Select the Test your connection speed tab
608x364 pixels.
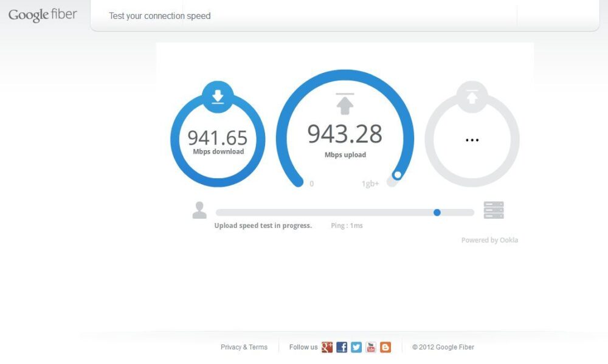click(159, 16)
